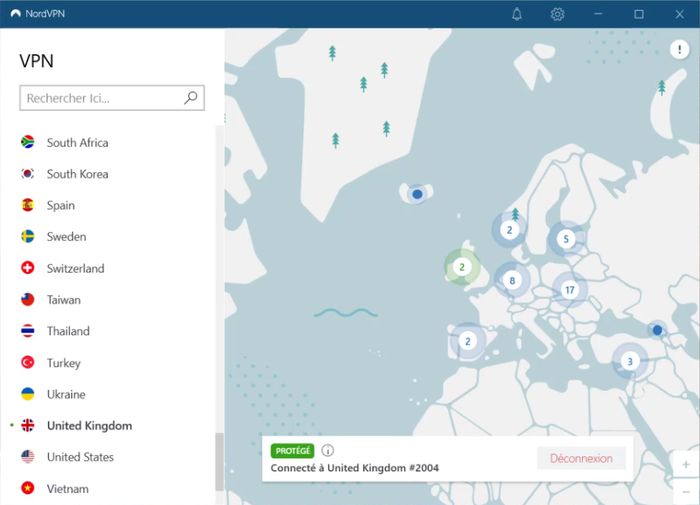
Task: Click the search magnifier icon
Action: (x=191, y=97)
